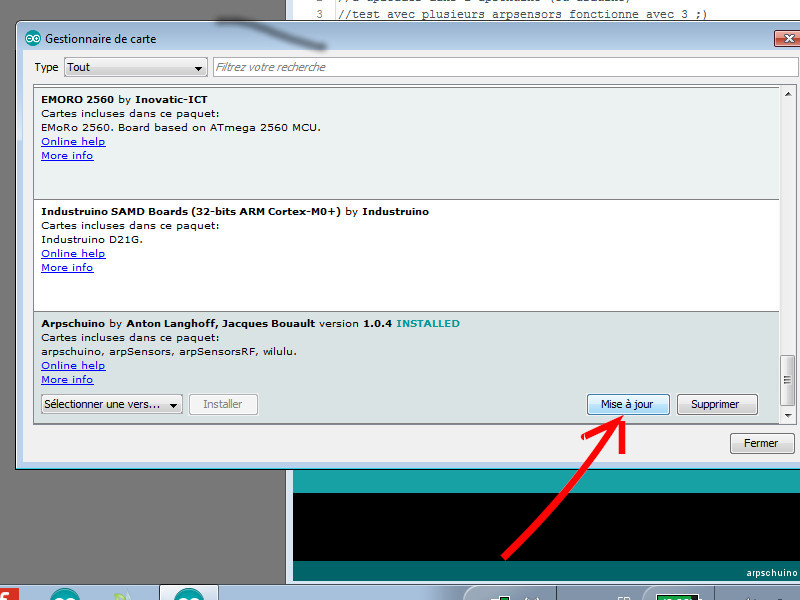
Task: Open More info for Industruino SAMD Boards
Action: click(x=67, y=267)
